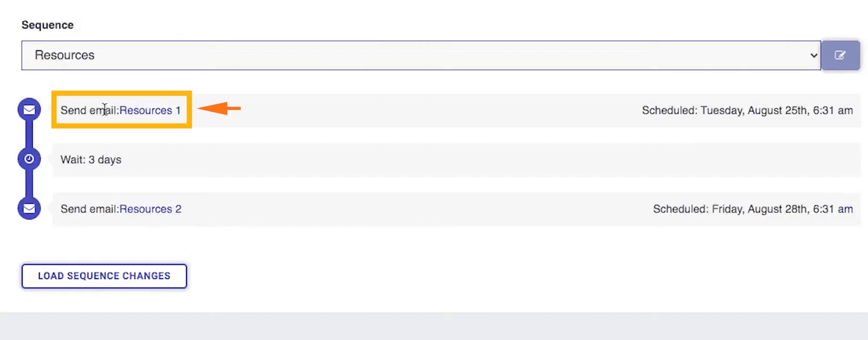Click the Friday, August 28th schedule text

[753, 209]
